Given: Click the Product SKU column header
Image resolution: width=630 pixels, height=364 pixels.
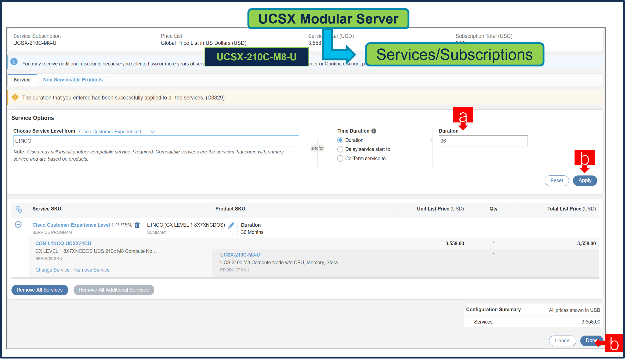Looking at the screenshot, I should [232, 211].
